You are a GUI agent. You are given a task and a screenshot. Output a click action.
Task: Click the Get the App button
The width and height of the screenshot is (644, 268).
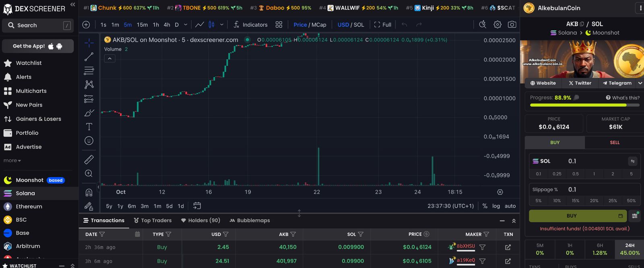tap(38, 46)
